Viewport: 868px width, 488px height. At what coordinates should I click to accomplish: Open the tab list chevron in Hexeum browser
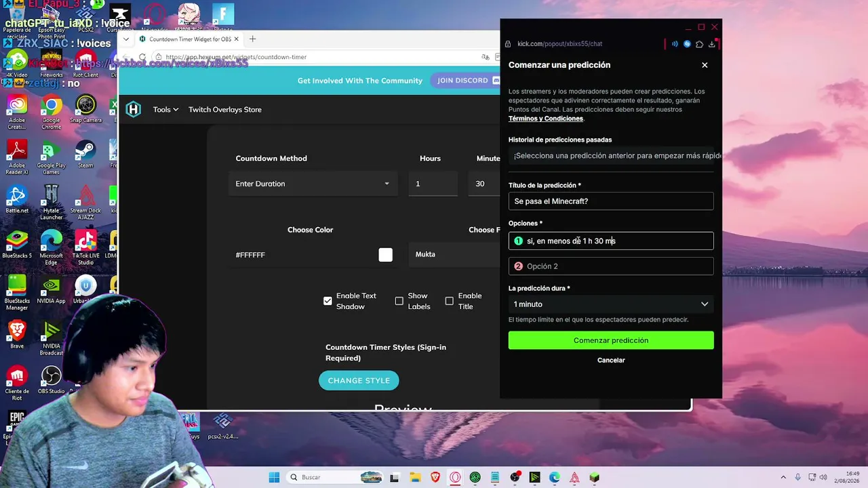tap(125, 39)
